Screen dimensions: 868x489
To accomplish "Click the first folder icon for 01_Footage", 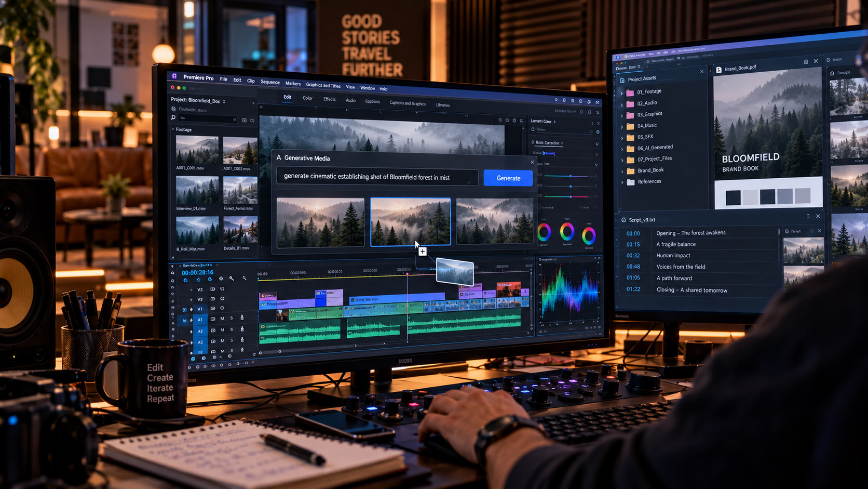I will [630, 92].
